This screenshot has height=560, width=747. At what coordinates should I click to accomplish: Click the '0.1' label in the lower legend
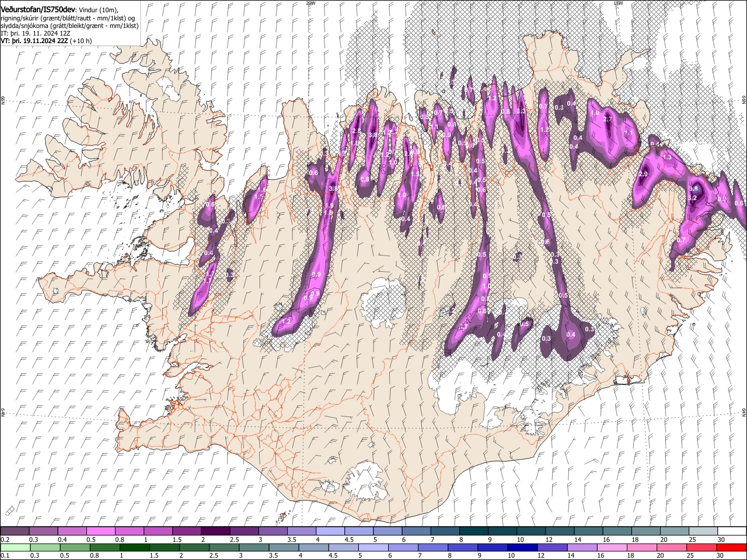click(x=5, y=555)
